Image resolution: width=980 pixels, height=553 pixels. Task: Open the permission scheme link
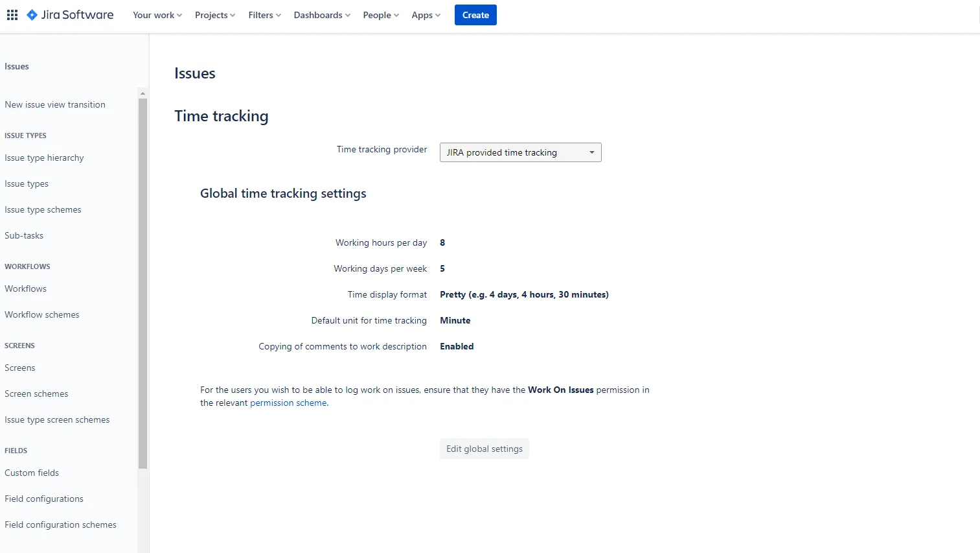click(288, 403)
